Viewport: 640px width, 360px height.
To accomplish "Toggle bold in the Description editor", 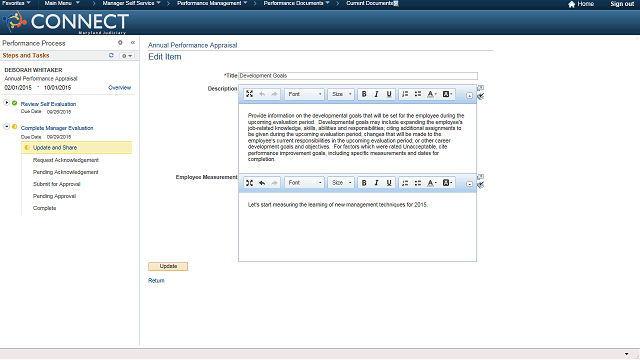I will click(364, 94).
